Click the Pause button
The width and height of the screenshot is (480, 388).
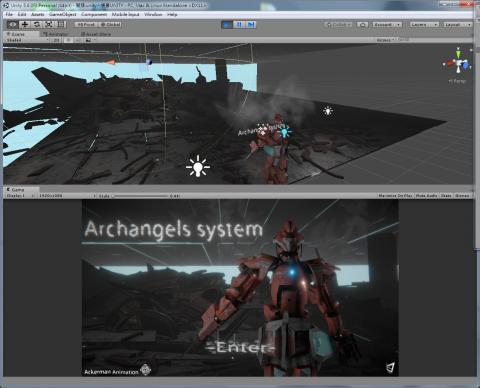click(x=239, y=25)
